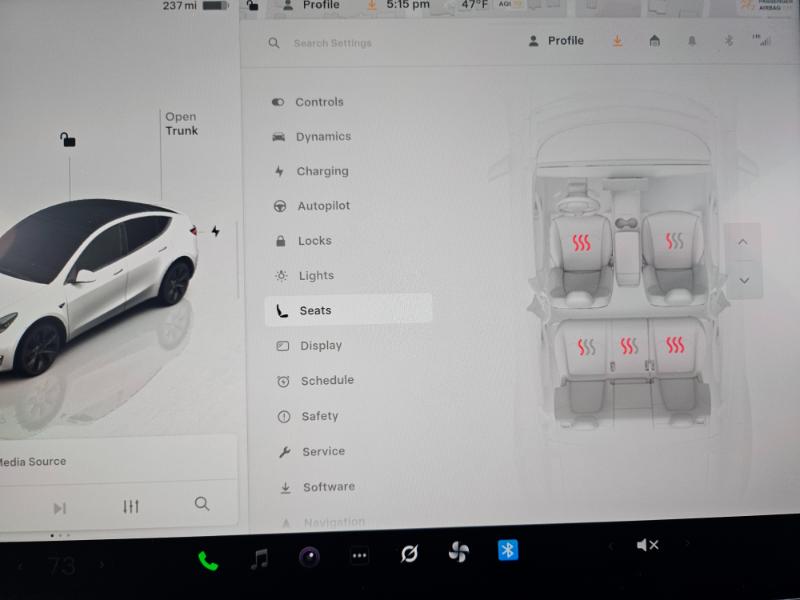Open the three-dots app launcher in the dock
The height and width of the screenshot is (600, 800).
359,556
